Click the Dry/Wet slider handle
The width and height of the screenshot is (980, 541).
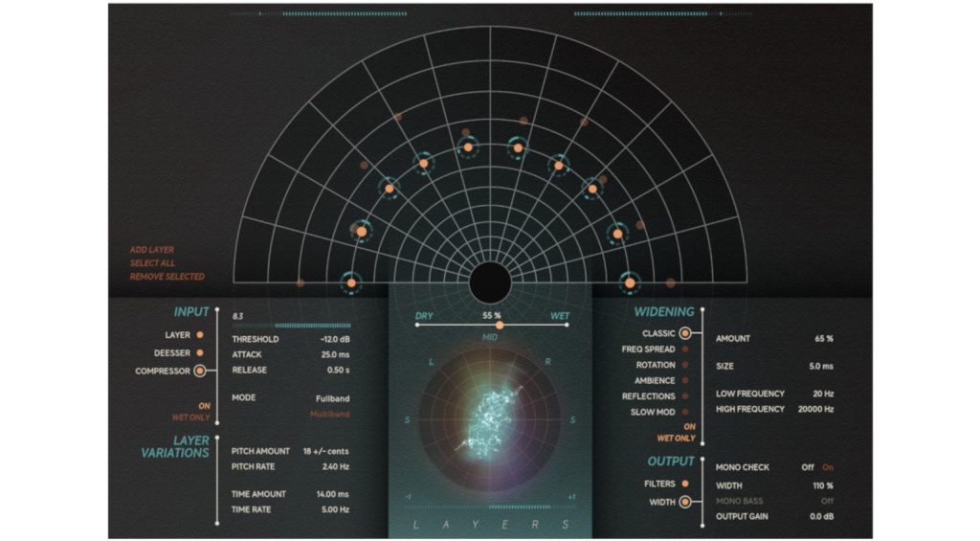(499, 326)
